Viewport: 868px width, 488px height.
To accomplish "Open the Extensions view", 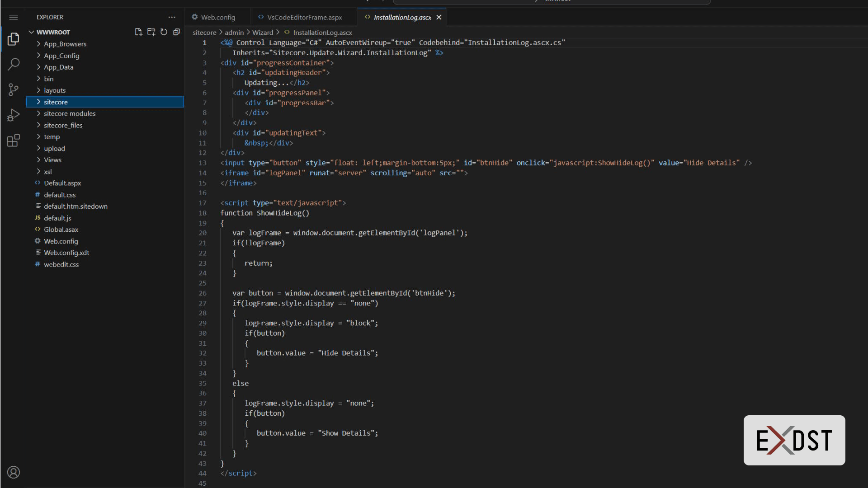I will pyautogui.click(x=14, y=140).
